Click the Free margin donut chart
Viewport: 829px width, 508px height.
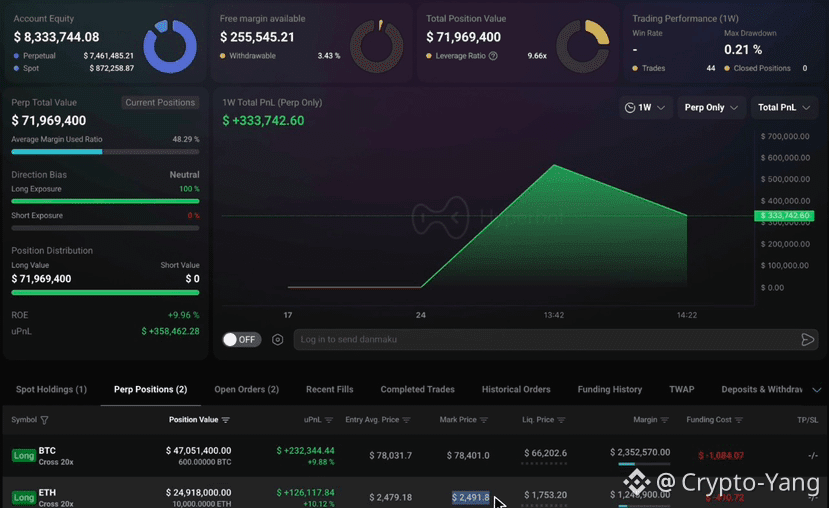[x=376, y=46]
